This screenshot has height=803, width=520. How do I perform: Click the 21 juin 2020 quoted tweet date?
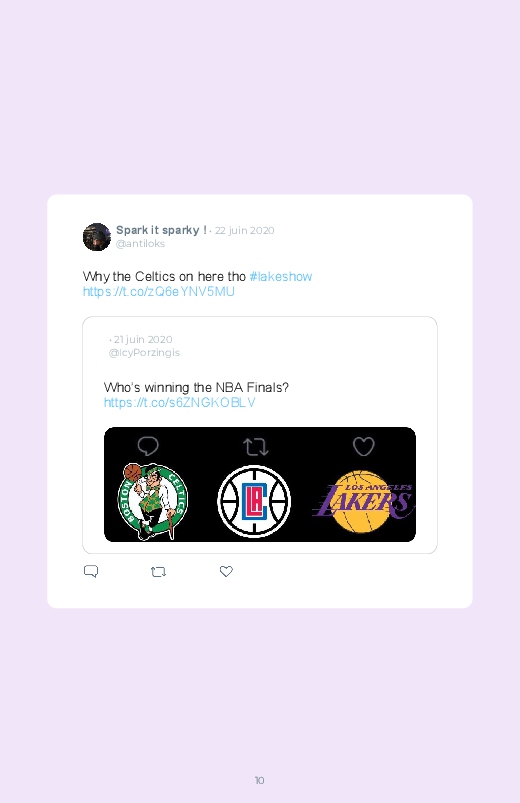[143, 340]
